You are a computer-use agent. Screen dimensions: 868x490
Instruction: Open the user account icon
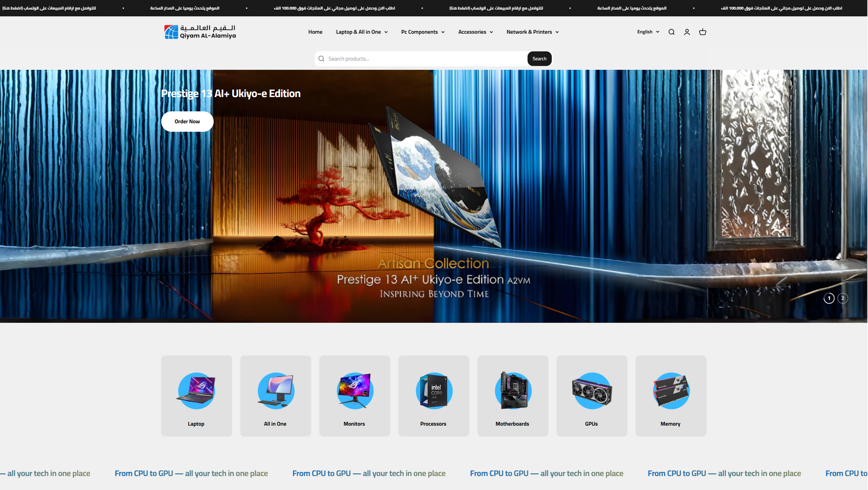tap(687, 32)
